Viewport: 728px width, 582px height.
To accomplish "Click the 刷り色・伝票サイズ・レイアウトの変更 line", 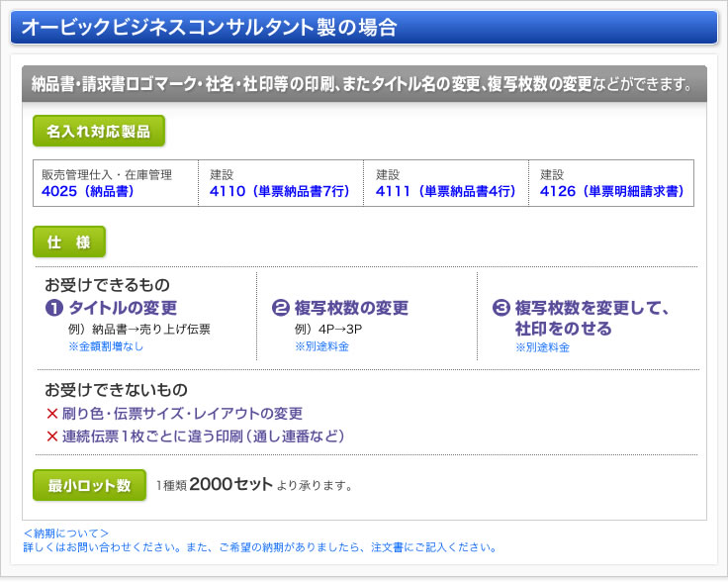I will [182, 414].
